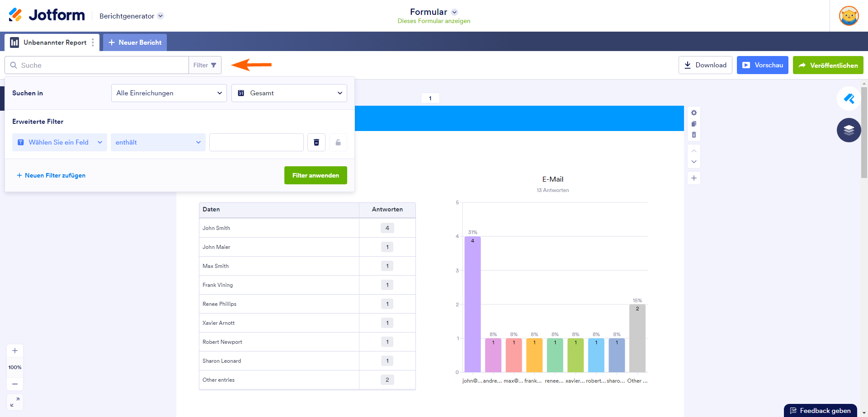Viewport: 868px width, 417px height.
Task: Zoom in with the plus icon
Action: [x=15, y=351]
